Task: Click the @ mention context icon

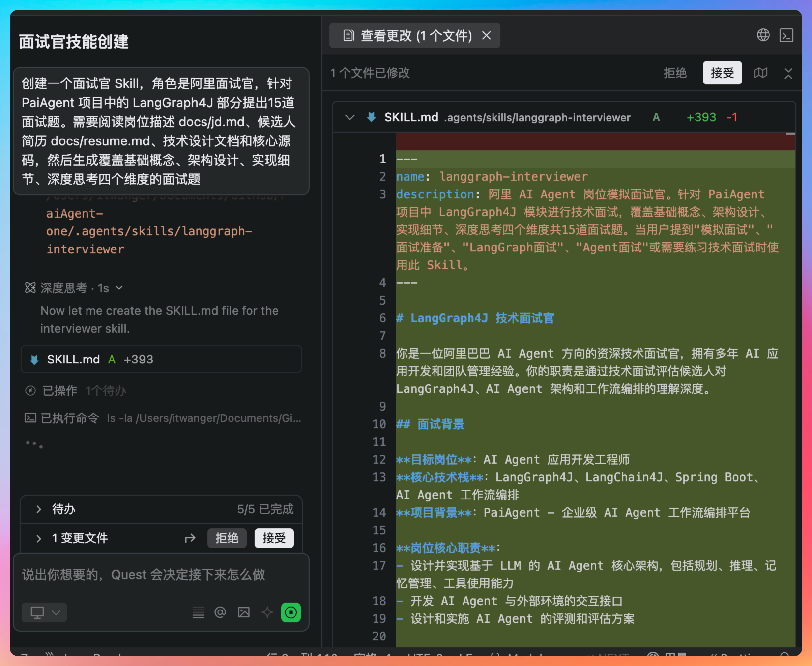Action: click(220, 612)
